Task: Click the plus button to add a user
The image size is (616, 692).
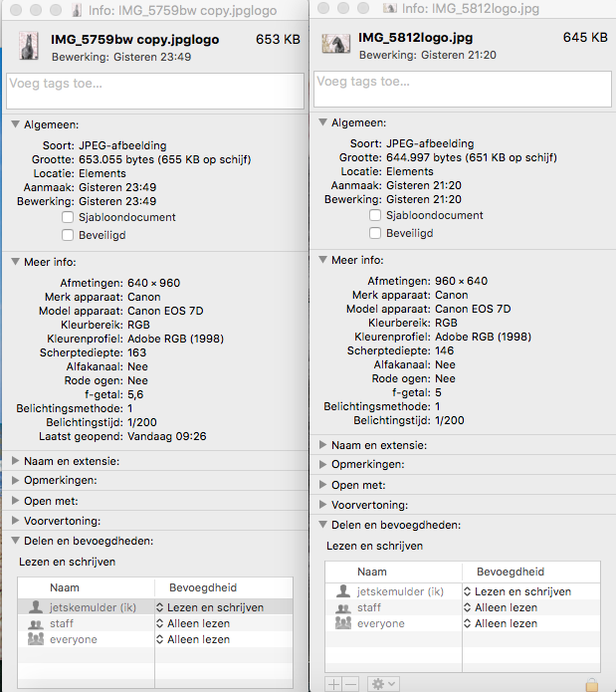Action: pyautogui.click(x=333, y=684)
